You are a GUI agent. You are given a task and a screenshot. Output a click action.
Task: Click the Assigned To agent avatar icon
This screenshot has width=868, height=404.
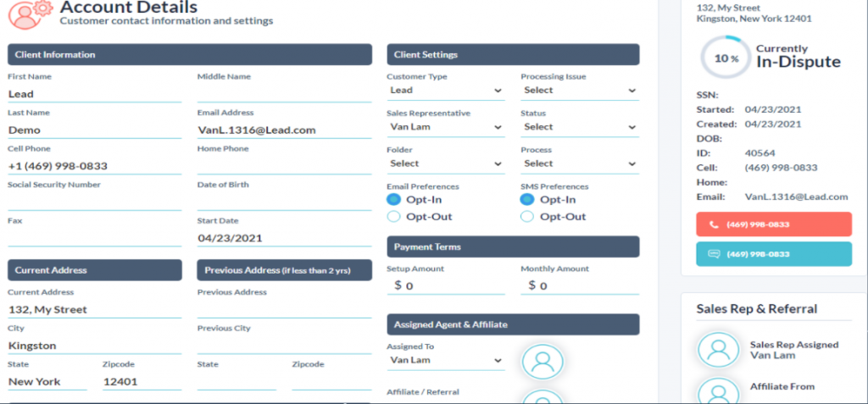point(542,362)
